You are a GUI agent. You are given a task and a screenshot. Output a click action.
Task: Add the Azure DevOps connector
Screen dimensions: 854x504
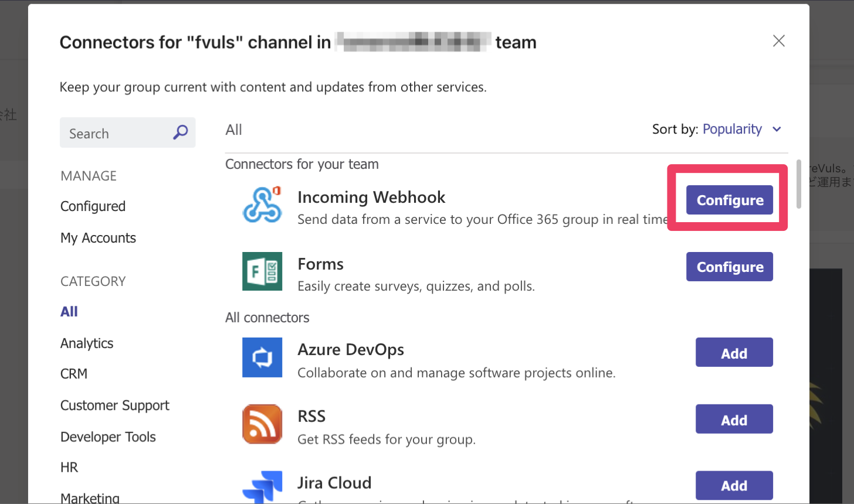tap(734, 352)
